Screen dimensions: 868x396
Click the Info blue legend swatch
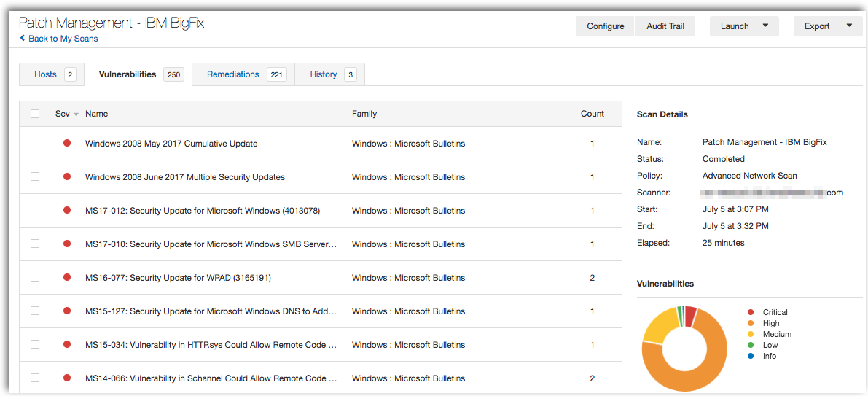(x=751, y=356)
